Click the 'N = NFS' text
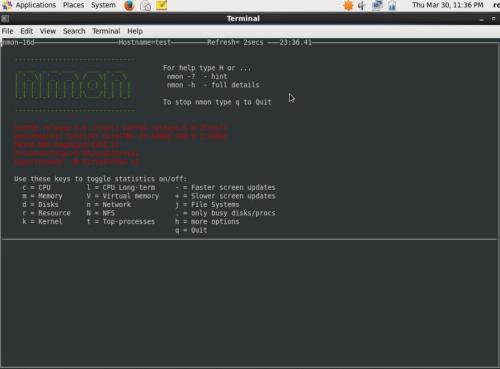Image resolution: width=500 pixels, height=369 pixels. click(x=101, y=213)
